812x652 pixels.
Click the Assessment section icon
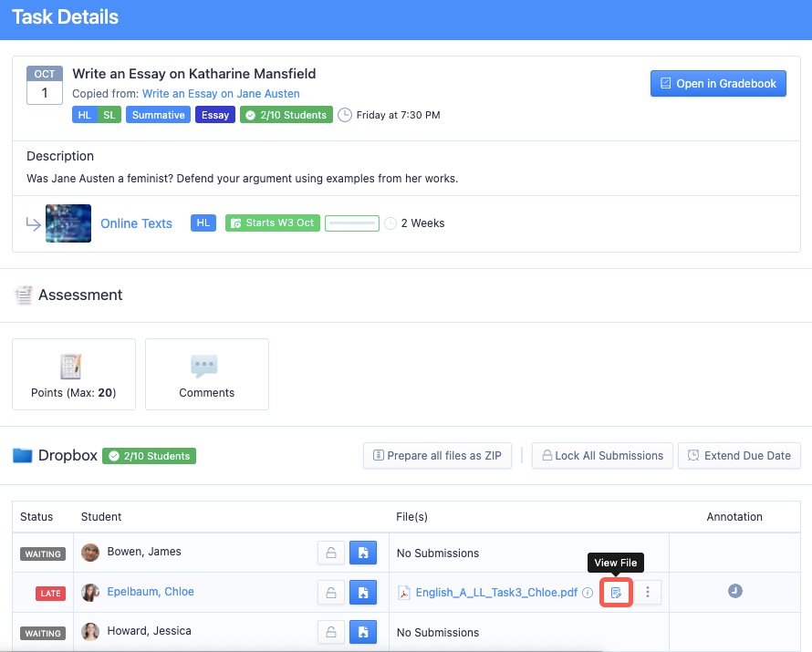click(x=24, y=295)
